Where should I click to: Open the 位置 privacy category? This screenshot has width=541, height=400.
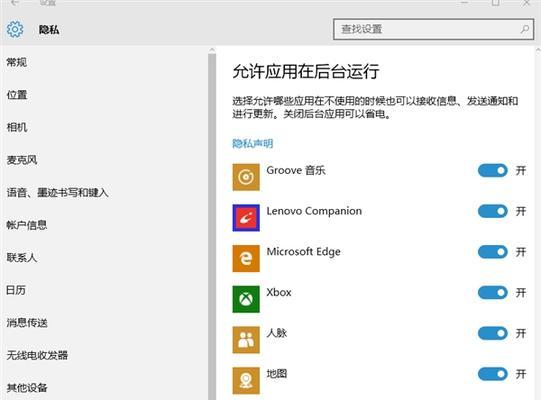tap(17, 95)
